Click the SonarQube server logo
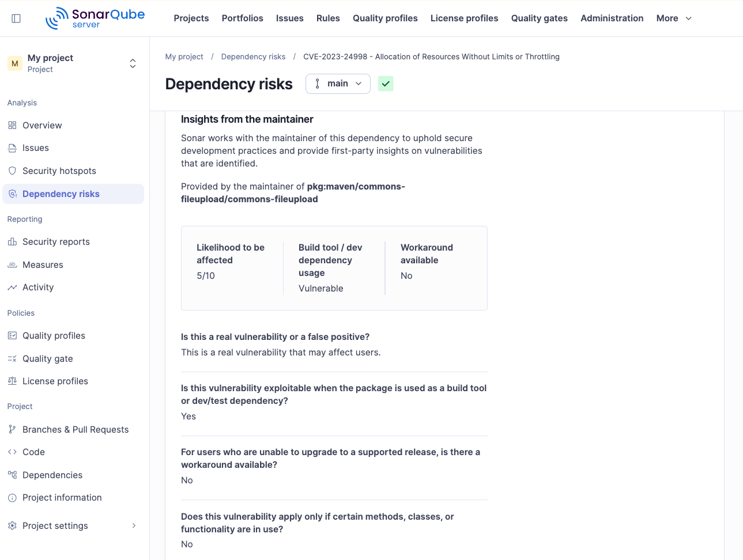The width and height of the screenshot is (743, 560). point(95,18)
